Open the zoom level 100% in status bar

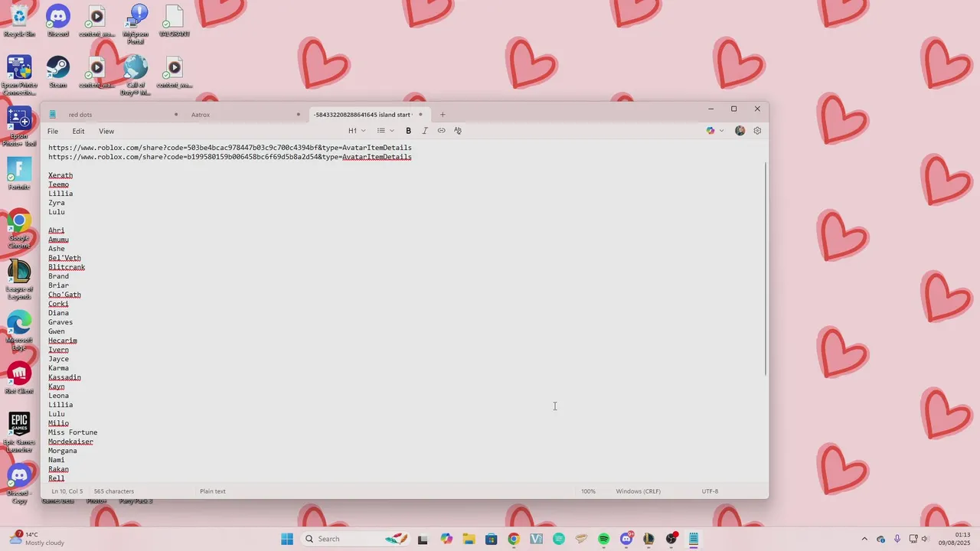pos(588,491)
